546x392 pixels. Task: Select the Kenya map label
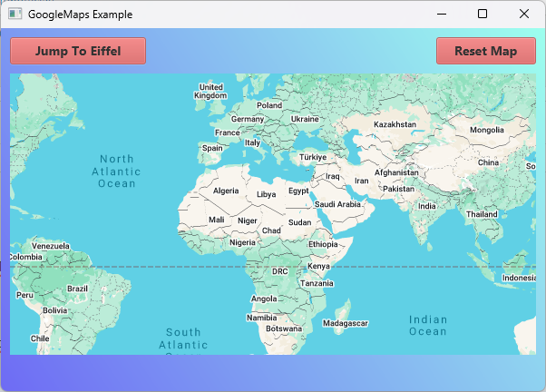[318, 266]
